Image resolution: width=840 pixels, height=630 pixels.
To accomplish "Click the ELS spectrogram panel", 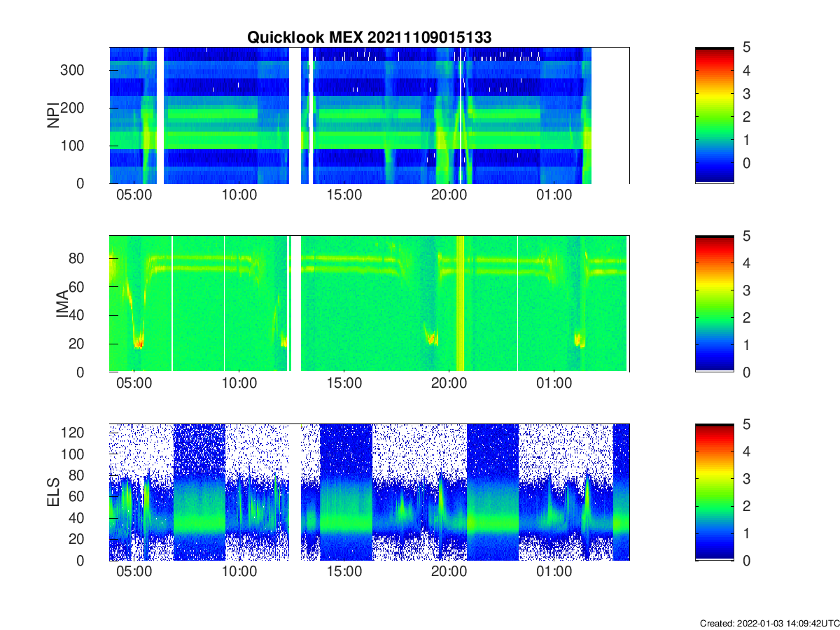I will click(x=369, y=492).
